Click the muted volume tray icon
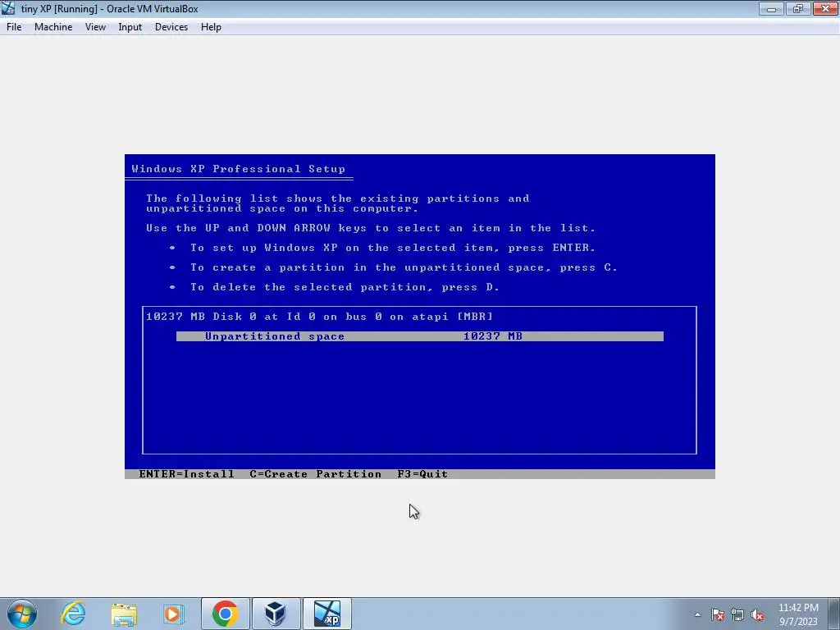Viewport: 840px width, 630px height. point(757,614)
